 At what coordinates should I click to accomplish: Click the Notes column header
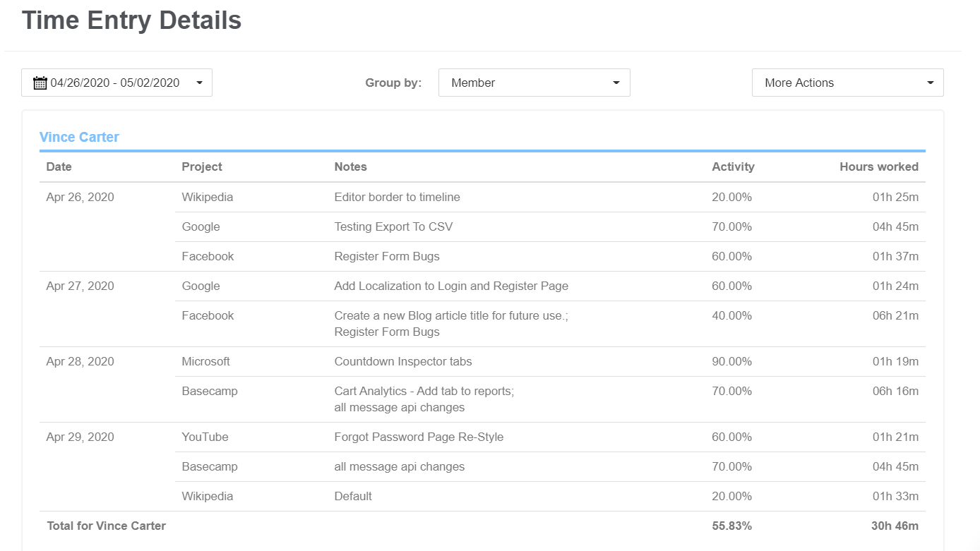point(350,167)
